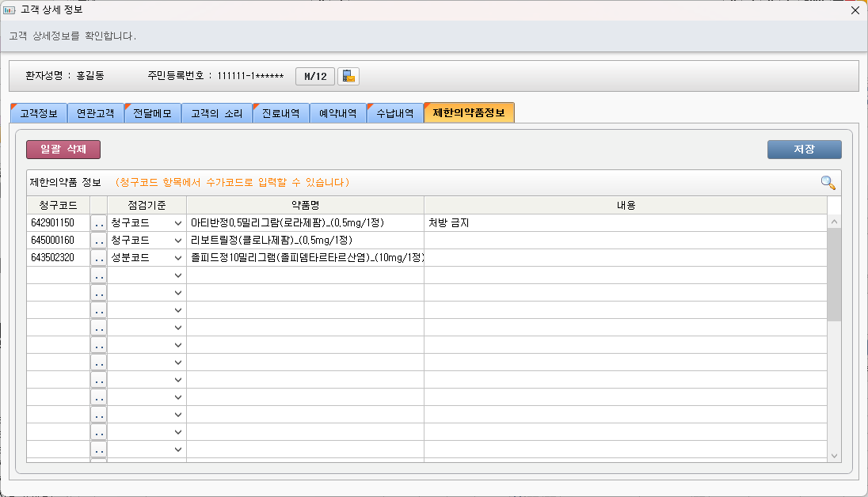The width and height of the screenshot is (868, 497).
Task: Click the card icon next to M/12
Action: pos(348,76)
